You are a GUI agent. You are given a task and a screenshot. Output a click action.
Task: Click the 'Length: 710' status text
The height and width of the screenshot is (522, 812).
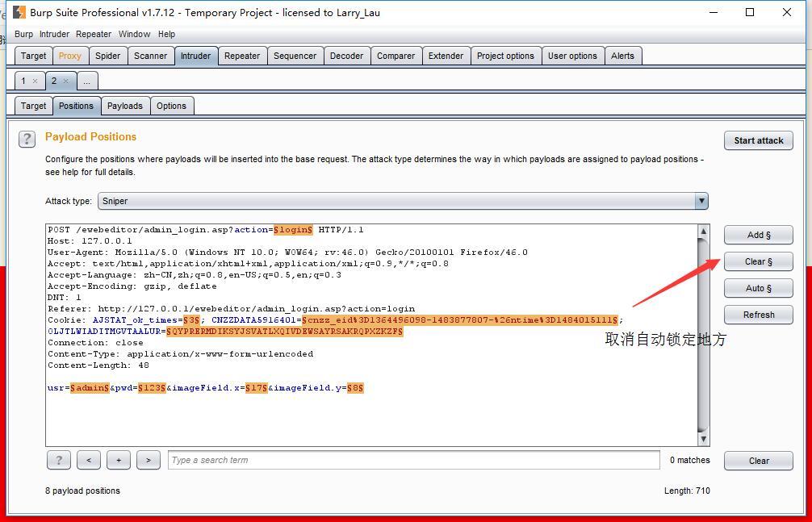pos(687,491)
